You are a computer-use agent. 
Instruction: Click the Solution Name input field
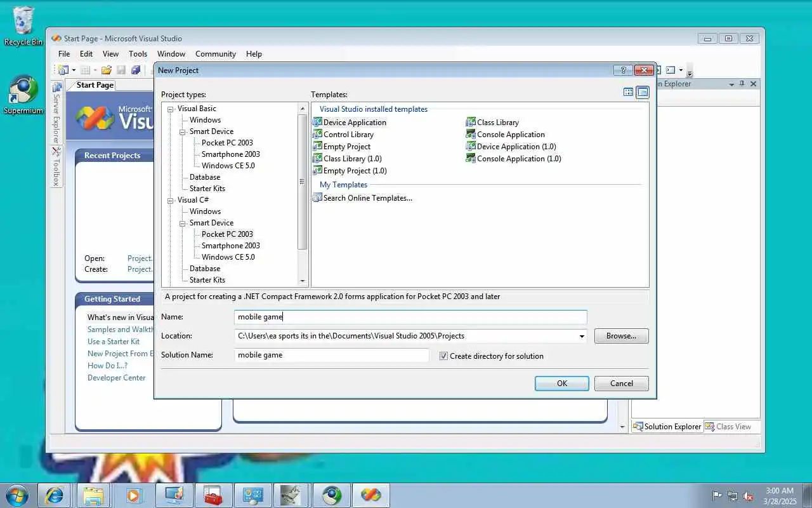[332, 355]
